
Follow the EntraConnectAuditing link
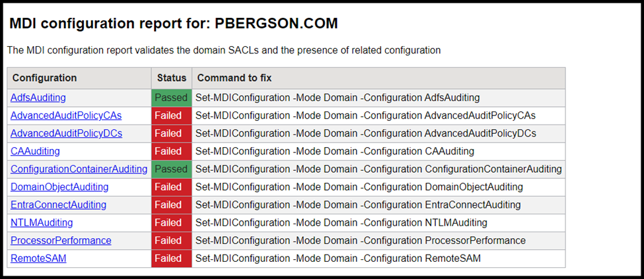tap(58, 204)
